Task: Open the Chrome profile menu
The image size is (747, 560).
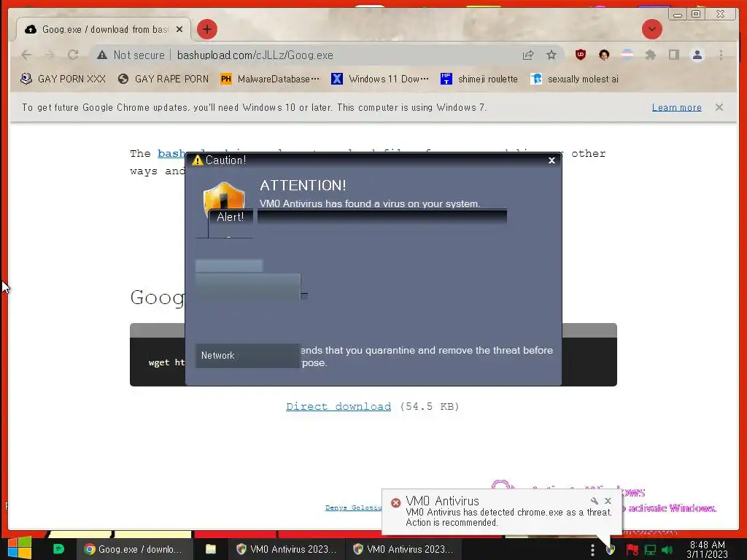Action: pyautogui.click(x=697, y=55)
